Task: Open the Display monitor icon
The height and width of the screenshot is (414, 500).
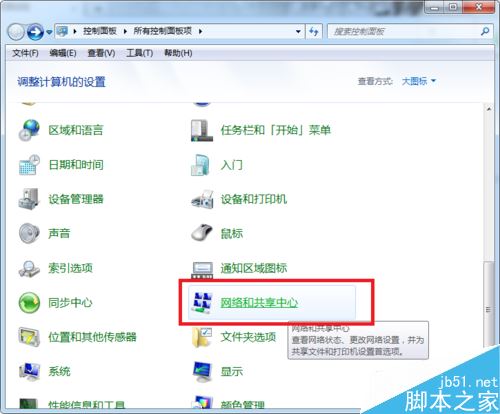Action: pyautogui.click(x=201, y=371)
